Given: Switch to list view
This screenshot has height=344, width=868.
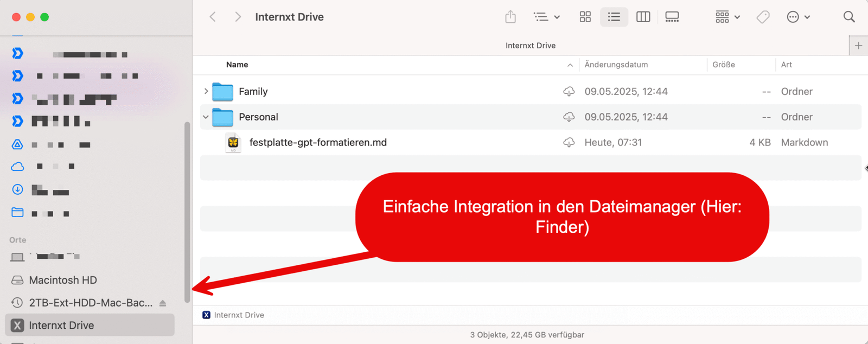Looking at the screenshot, I should coord(614,17).
